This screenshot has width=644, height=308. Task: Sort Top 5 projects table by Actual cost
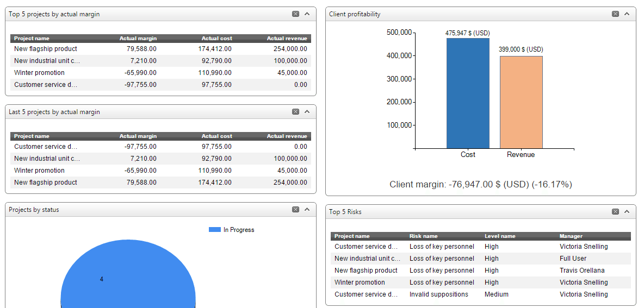pyautogui.click(x=217, y=39)
